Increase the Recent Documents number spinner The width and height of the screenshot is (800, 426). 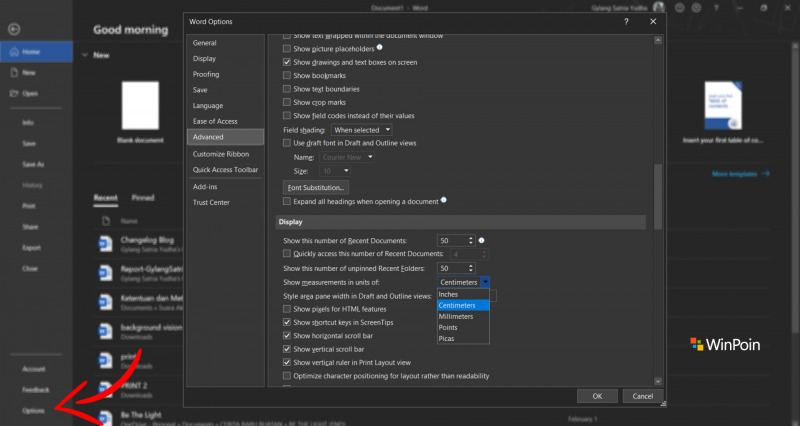(471, 238)
